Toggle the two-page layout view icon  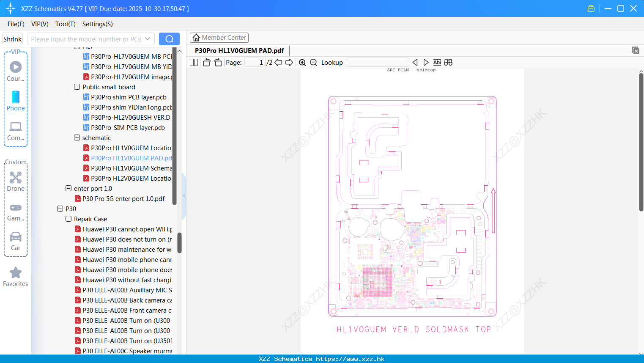tap(194, 62)
